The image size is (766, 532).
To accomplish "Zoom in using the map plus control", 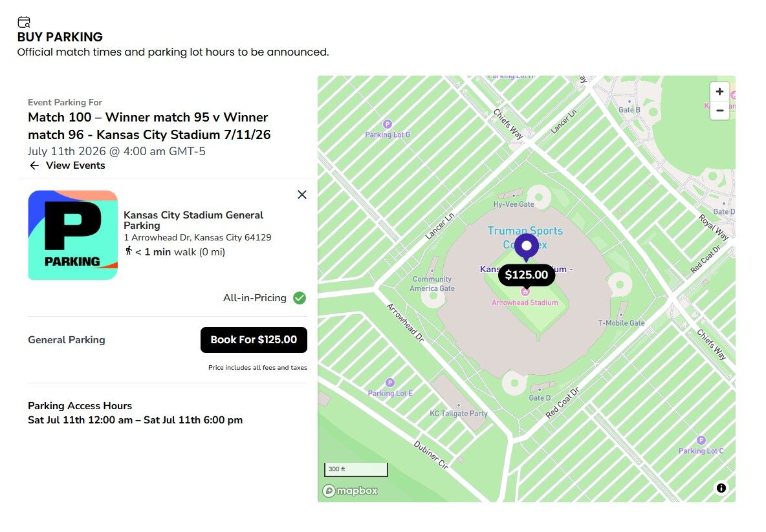I will tap(719, 91).
